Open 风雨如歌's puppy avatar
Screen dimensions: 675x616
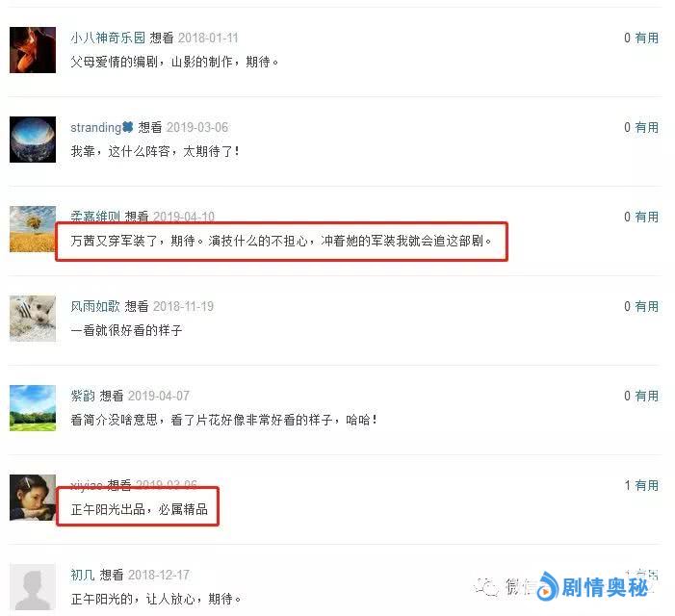(33, 319)
